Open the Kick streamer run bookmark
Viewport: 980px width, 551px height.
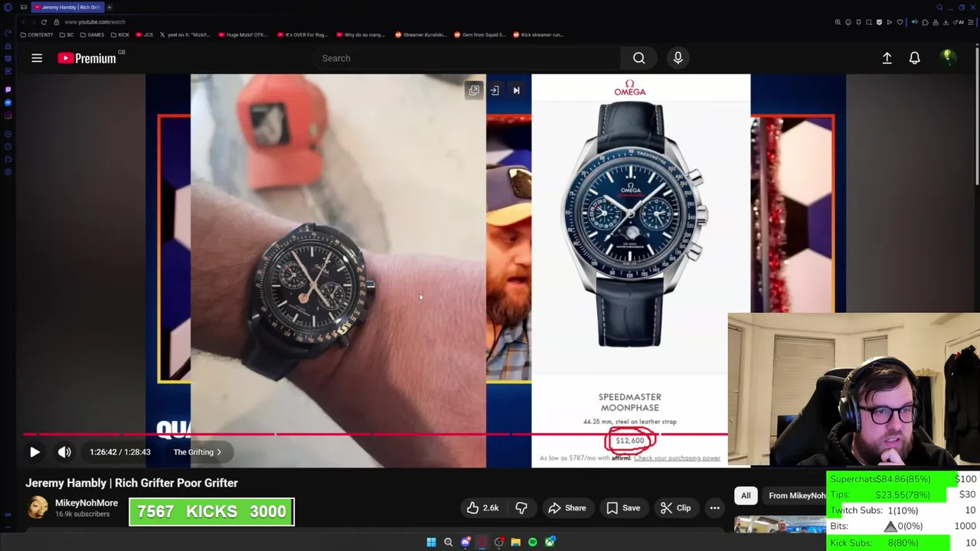coord(539,34)
